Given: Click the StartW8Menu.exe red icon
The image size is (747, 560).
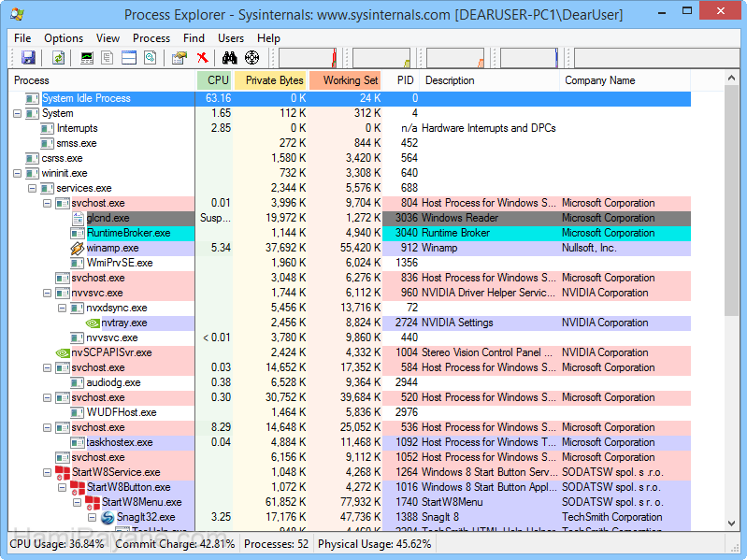Looking at the screenshot, I should point(93,502).
